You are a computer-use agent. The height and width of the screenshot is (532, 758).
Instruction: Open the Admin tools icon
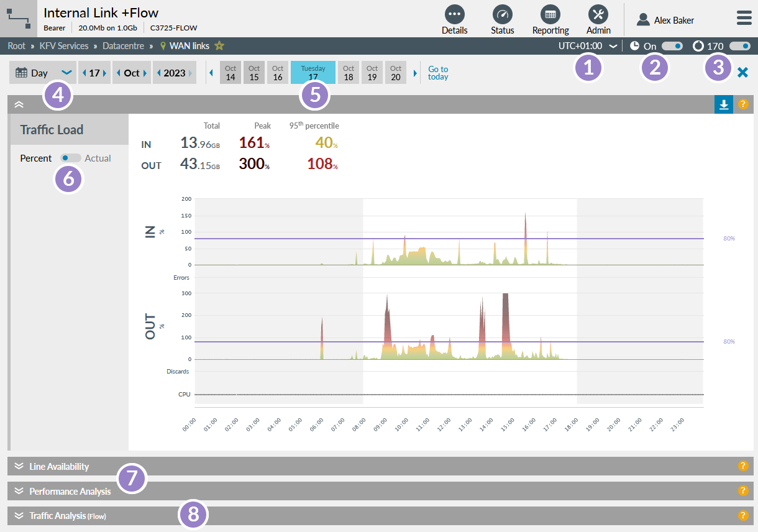[x=598, y=15]
